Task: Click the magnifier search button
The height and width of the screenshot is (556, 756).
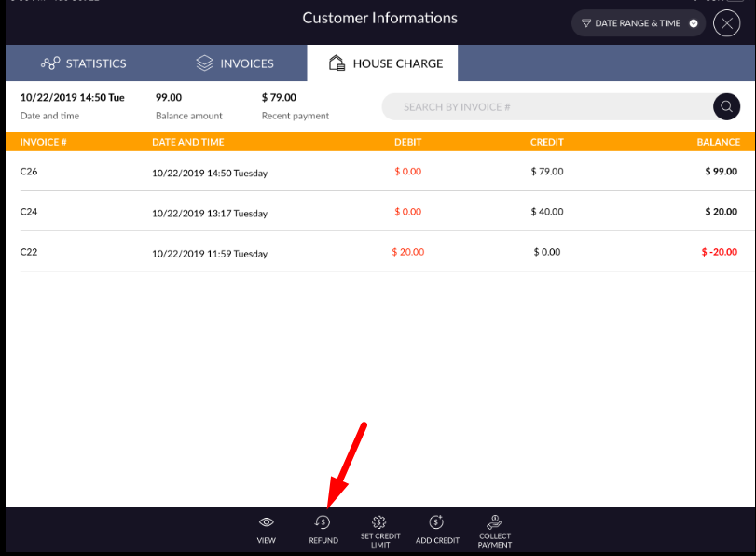Action: pyautogui.click(x=726, y=107)
